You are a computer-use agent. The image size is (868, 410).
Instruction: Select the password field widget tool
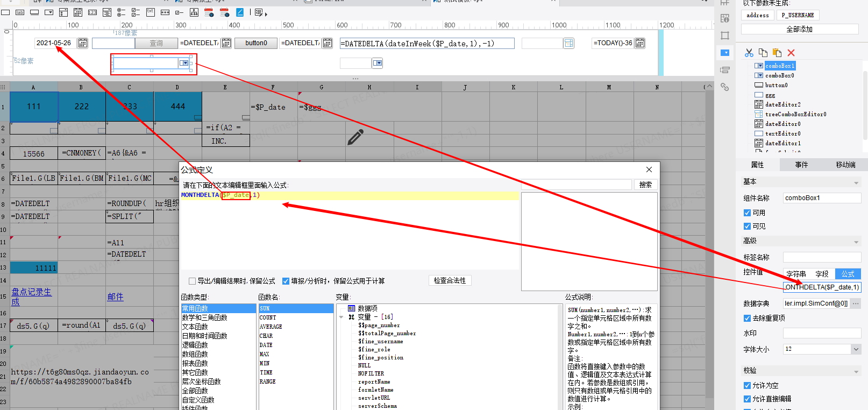165,12
